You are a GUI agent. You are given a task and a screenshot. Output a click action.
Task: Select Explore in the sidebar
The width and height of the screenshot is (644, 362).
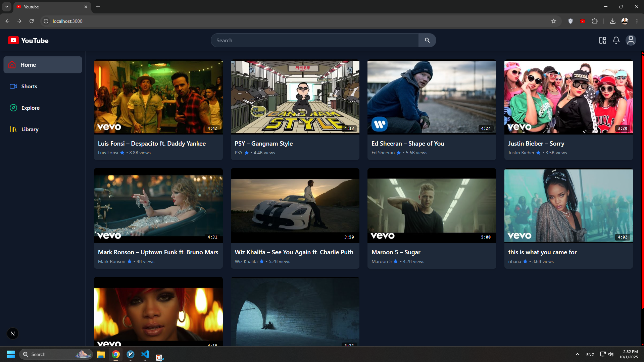point(43,108)
